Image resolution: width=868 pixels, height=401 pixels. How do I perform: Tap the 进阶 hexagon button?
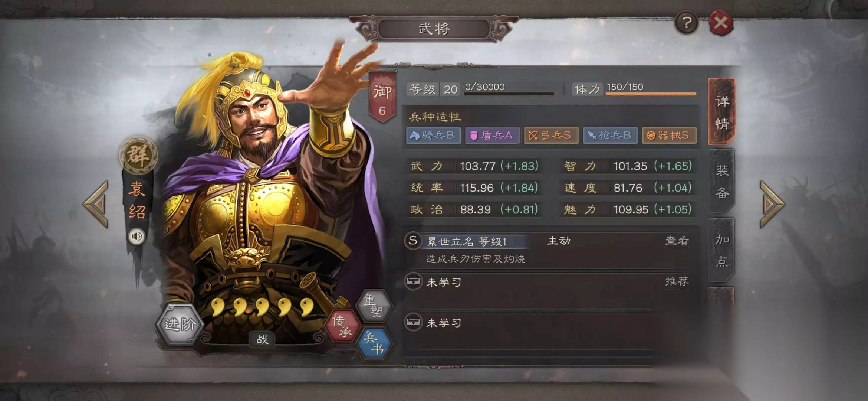pos(180,324)
